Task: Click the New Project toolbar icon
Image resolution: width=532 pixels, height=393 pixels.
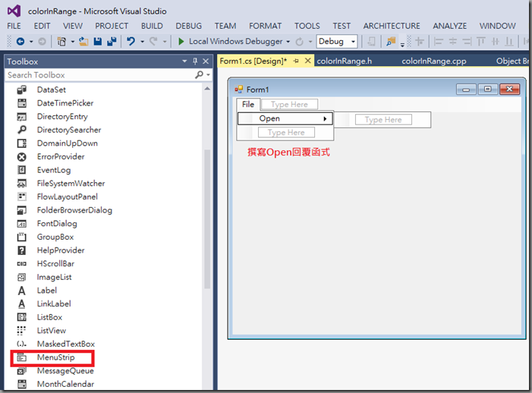Action: click(x=61, y=42)
